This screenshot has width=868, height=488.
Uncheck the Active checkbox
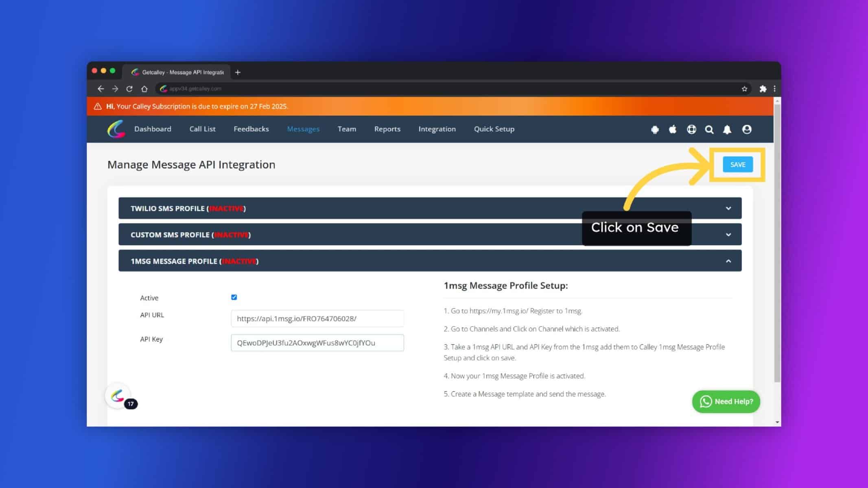click(234, 297)
